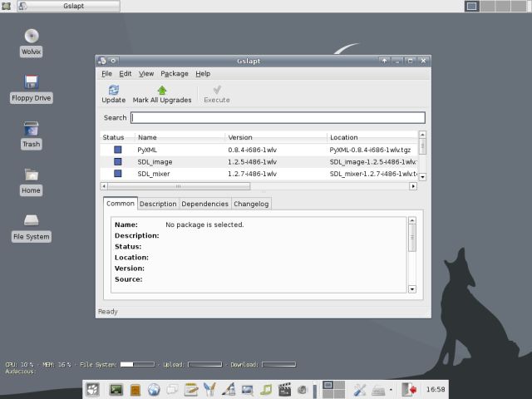Screen dimensions: 532x399
Task: Click horizontal scrollbar right arrow
Action: [413, 186]
